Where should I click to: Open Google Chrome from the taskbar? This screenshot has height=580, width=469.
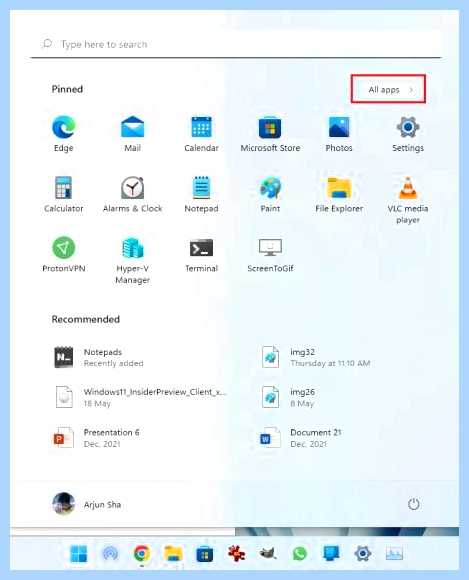142,554
